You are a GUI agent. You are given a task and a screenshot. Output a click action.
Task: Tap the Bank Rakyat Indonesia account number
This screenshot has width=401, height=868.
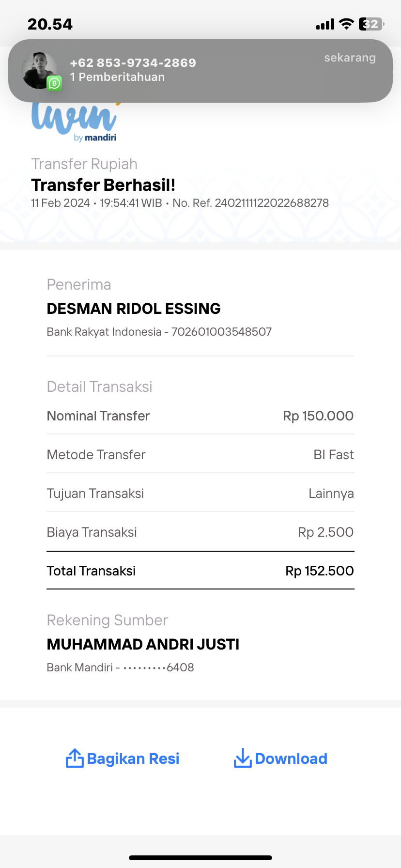tap(222, 332)
